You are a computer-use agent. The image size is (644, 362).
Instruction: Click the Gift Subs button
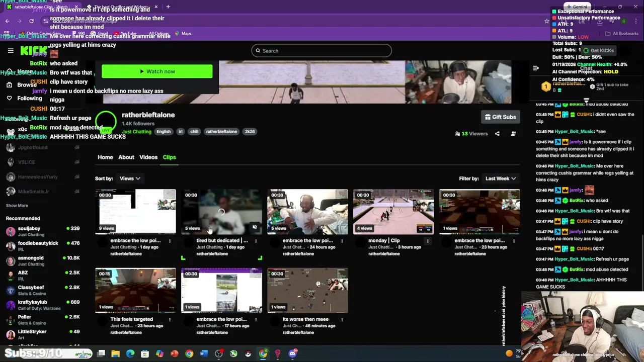click(x=500, y=117)
